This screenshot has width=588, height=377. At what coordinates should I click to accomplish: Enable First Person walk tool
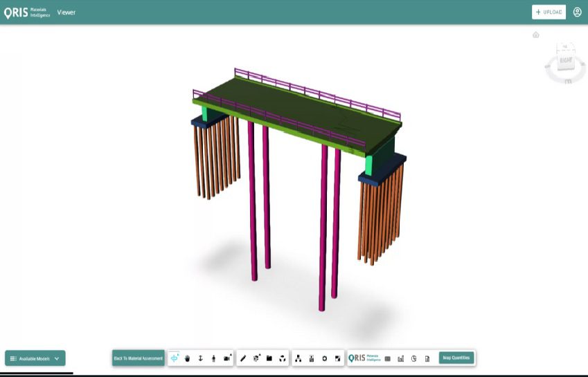click(214, 358)
